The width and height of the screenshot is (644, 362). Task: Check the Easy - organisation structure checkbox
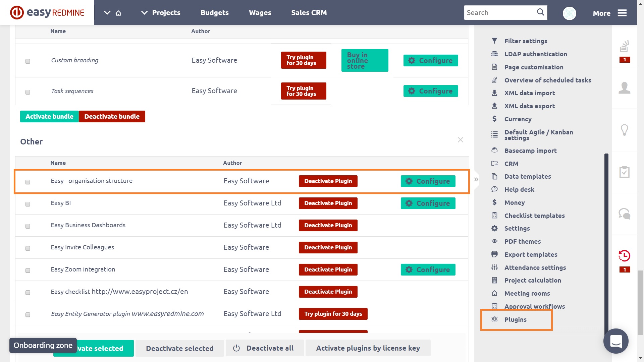pyautogui.click(x=28, y=182)
